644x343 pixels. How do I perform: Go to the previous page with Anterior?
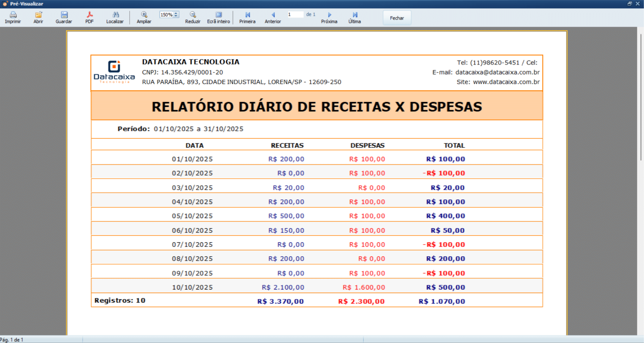click(x=273, y=17)
